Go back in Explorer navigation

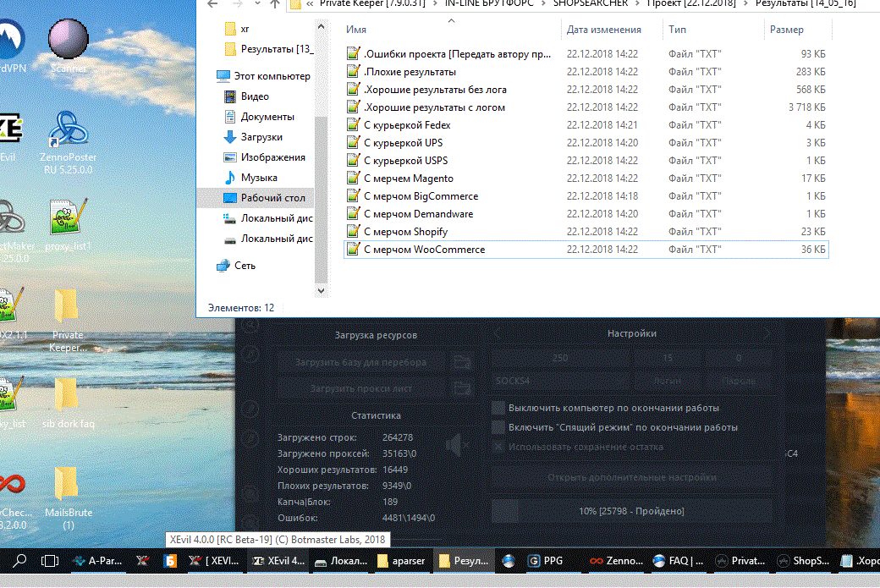[212, 4]
